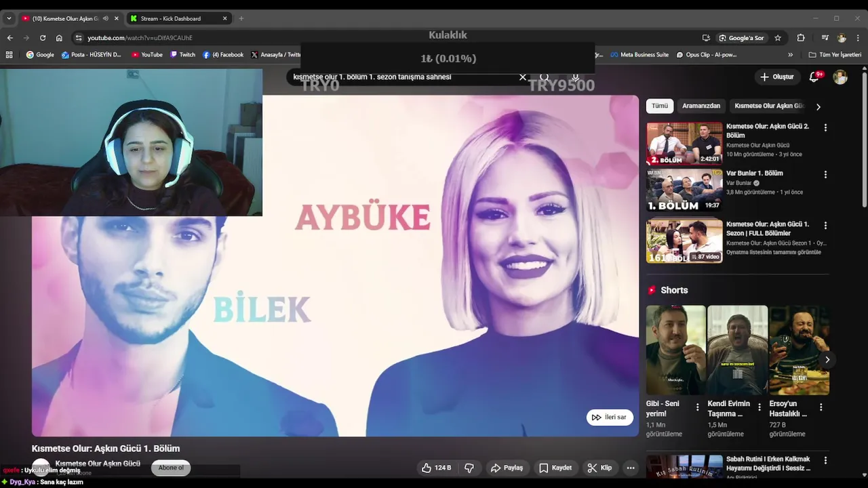Screen dimensions: 868x488
Task: Open options for the Ersoy'un Hastalıklı short
Action: (821, 407)
